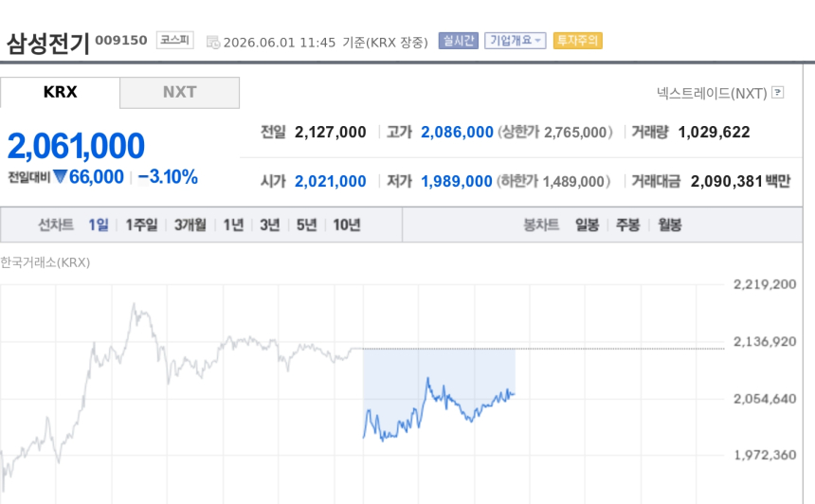
Task: Show the 월봉 candlestick chart
Action: 669,225
